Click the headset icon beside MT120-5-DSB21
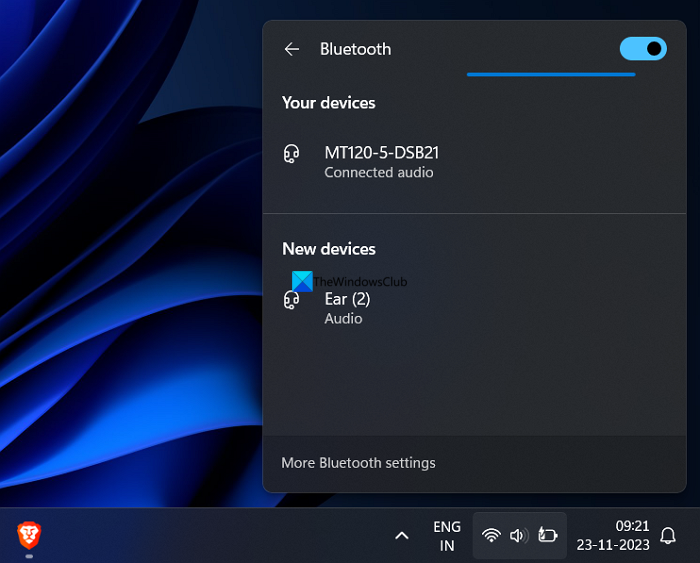 (292, 154)
